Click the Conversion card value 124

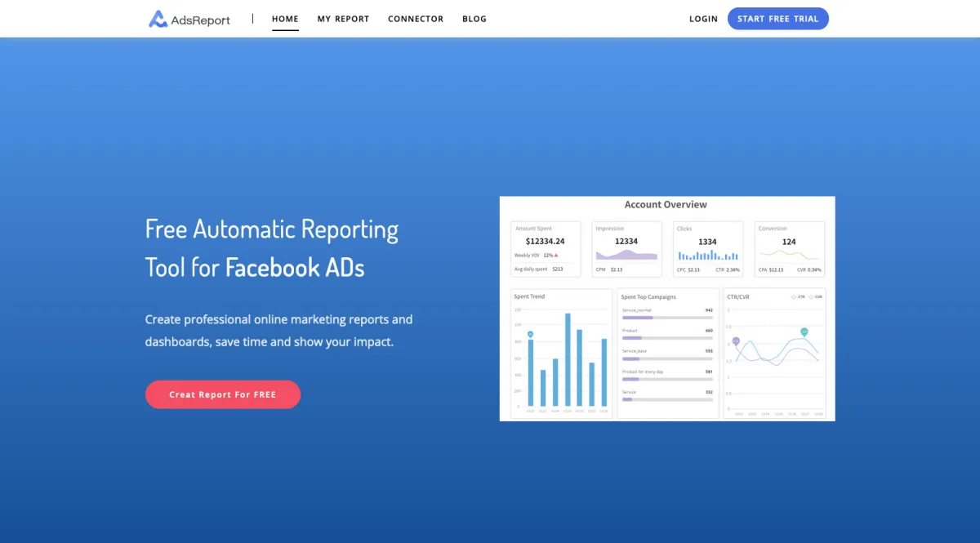pos(789,242)
